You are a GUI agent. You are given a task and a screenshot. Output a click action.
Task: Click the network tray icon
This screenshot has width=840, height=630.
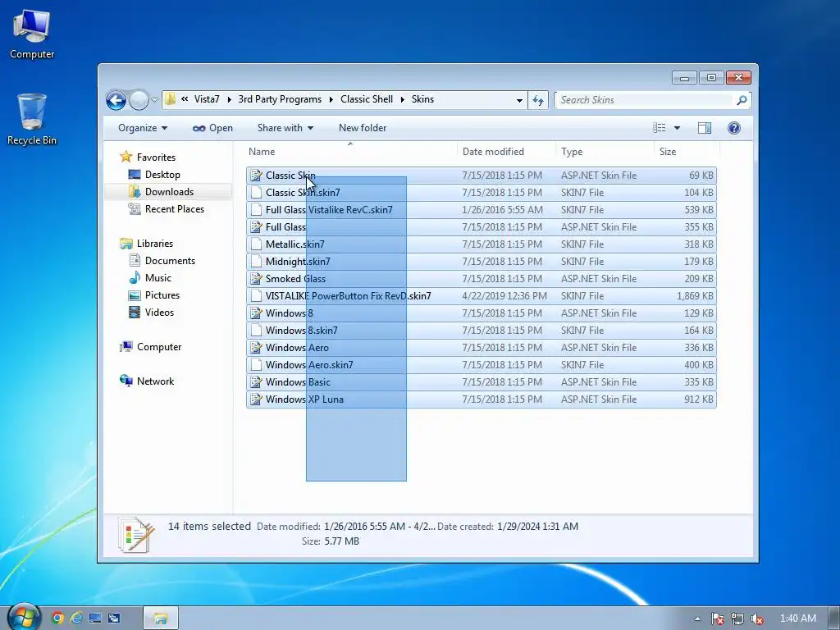click(x=737, y=619)
